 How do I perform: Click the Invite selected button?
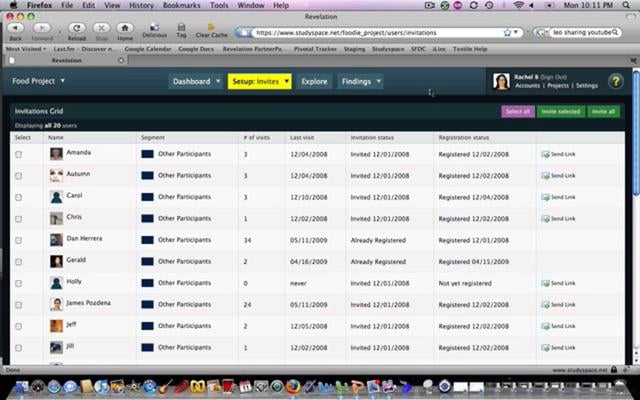561,111
